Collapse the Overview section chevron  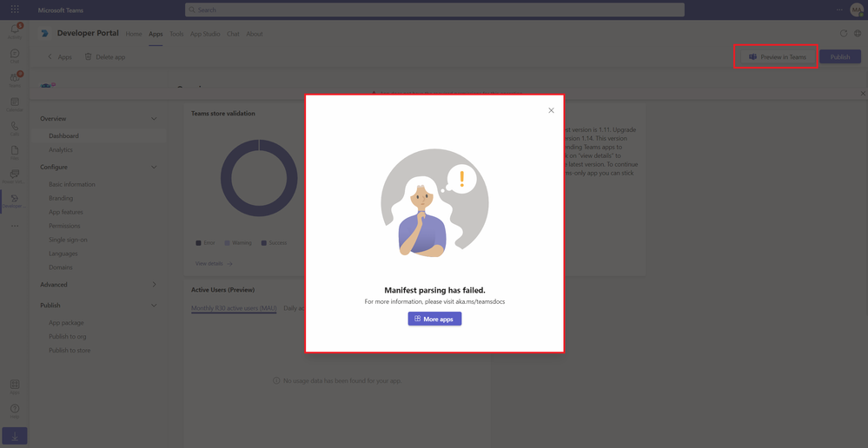[x=154, y=118]
